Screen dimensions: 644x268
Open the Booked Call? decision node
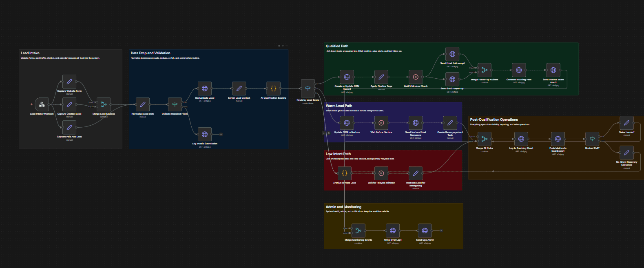[592, 139]
